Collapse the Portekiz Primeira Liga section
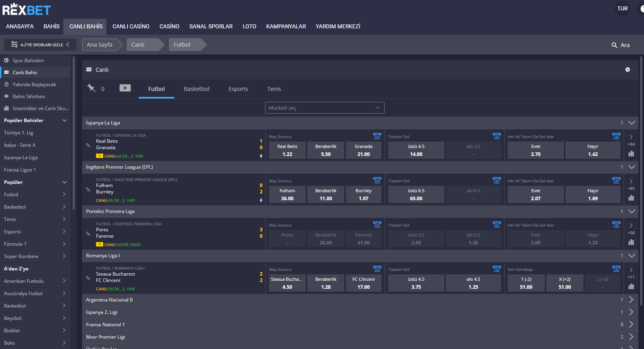Image resolution: width=644 pixels, height=349 pixels. pos(632,211)
